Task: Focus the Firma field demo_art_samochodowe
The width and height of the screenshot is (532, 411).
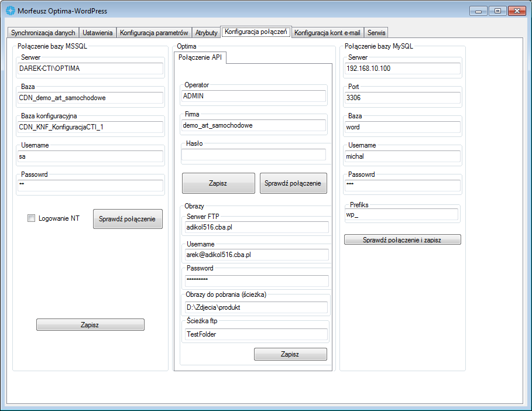Action: pyautogui.click(x=253, y=125)
